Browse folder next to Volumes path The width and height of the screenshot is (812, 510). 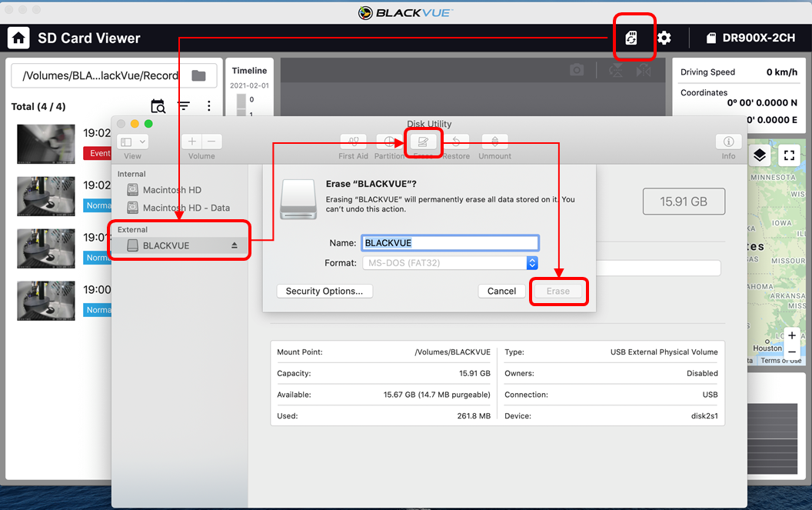(198, 75)
